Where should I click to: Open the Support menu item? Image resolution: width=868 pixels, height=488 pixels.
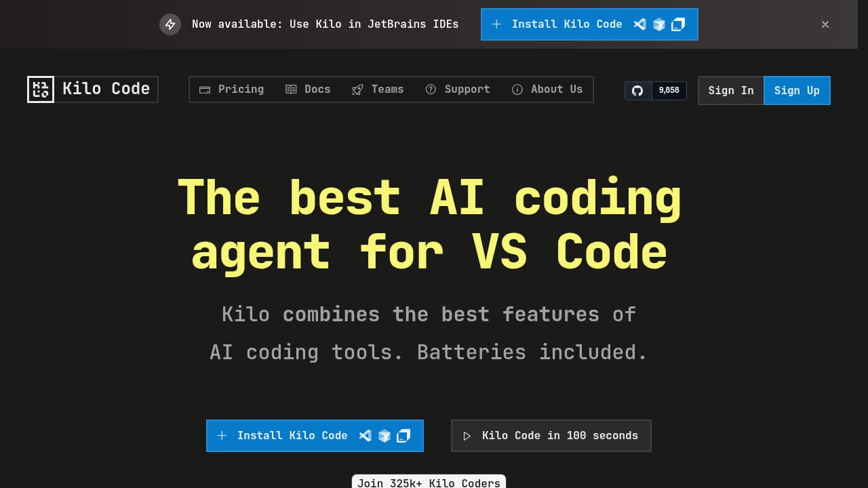[x=458, y=89]
